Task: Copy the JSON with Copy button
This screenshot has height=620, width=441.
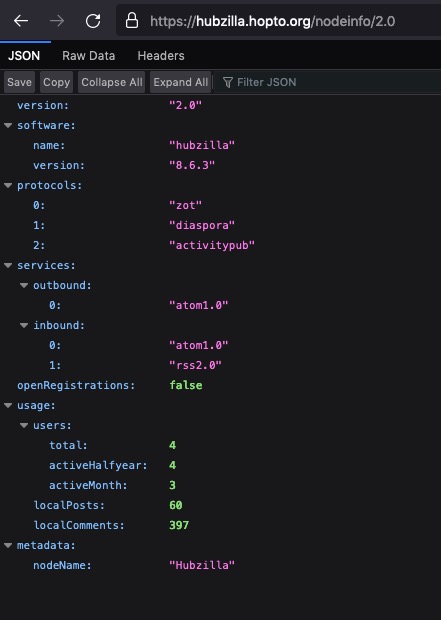Action: pyautogui.click(x=57, y=82)
